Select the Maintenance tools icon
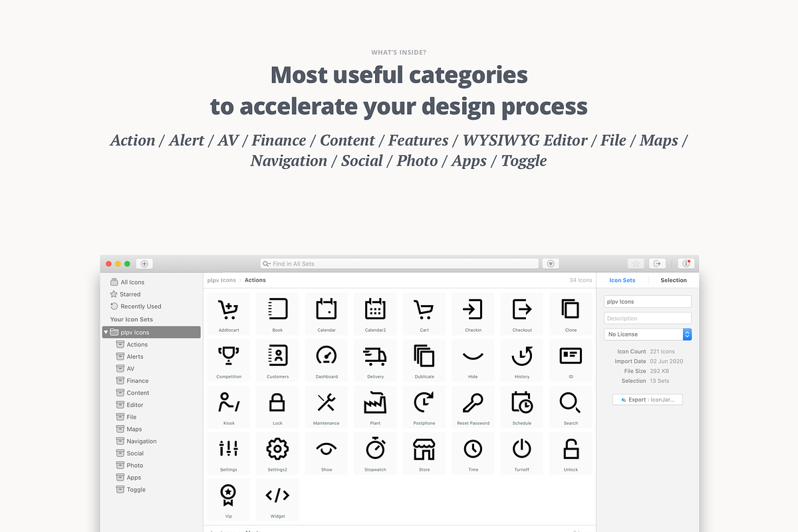798x532 pixels. 327,404
